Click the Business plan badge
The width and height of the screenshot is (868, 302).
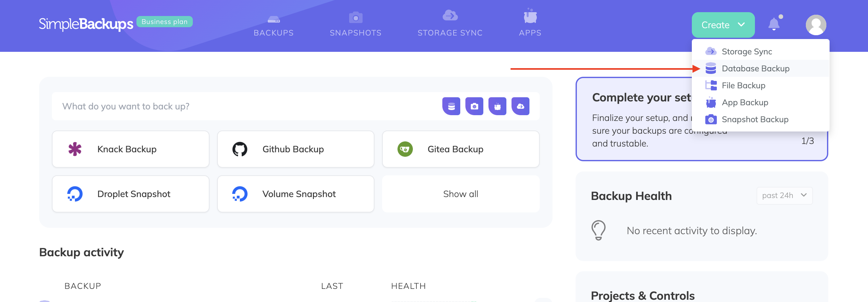164,21
